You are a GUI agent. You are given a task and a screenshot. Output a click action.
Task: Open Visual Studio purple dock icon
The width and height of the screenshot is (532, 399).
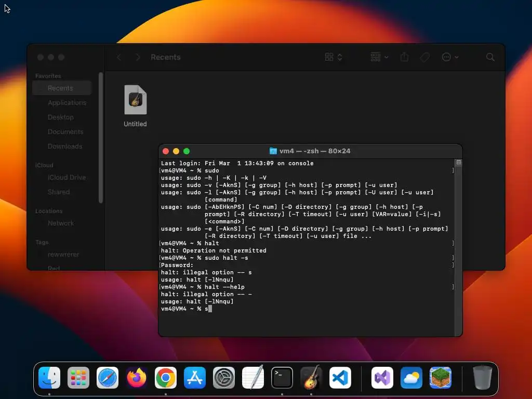[382, 378]
